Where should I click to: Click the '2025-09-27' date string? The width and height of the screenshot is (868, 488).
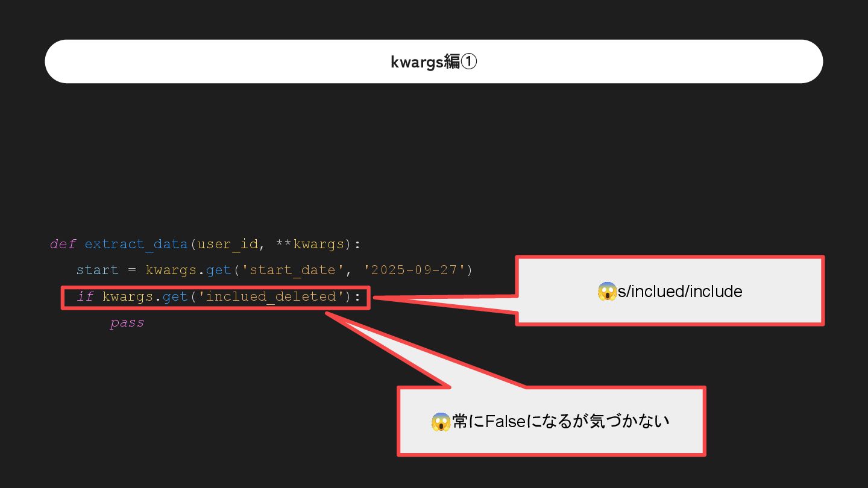pos(416,270)
